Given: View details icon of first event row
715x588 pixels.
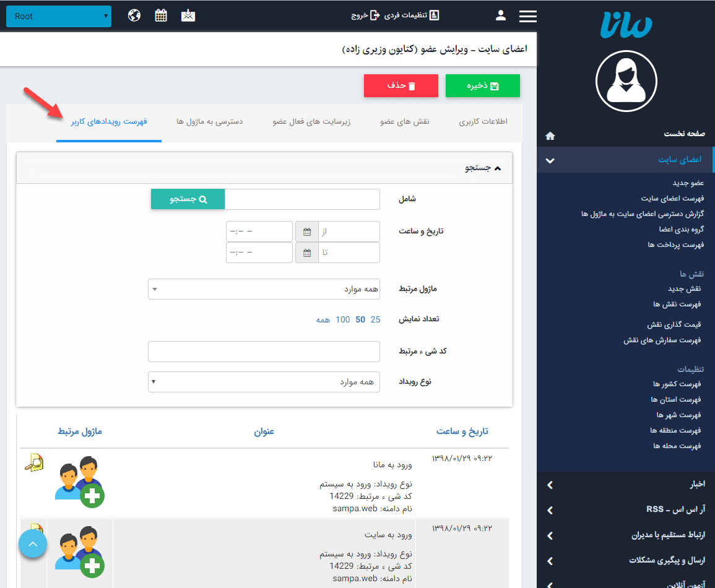Looking at the screenshot, I should [x=33, y=463].
